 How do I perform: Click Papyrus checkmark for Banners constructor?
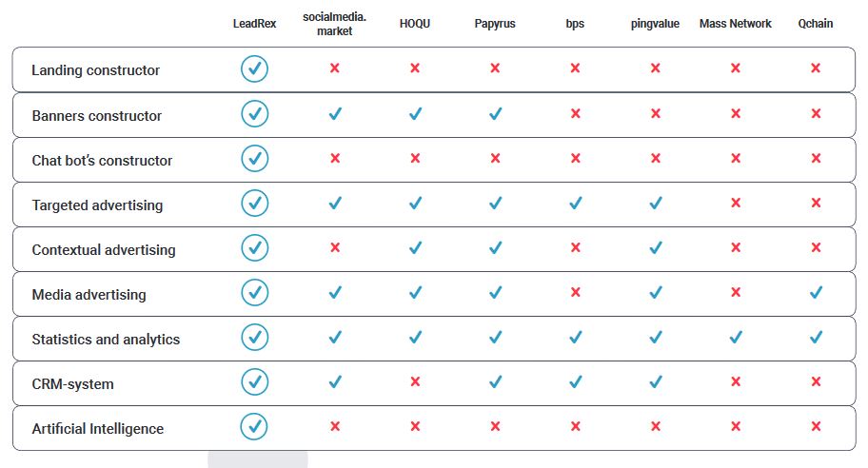click(496, 114)
